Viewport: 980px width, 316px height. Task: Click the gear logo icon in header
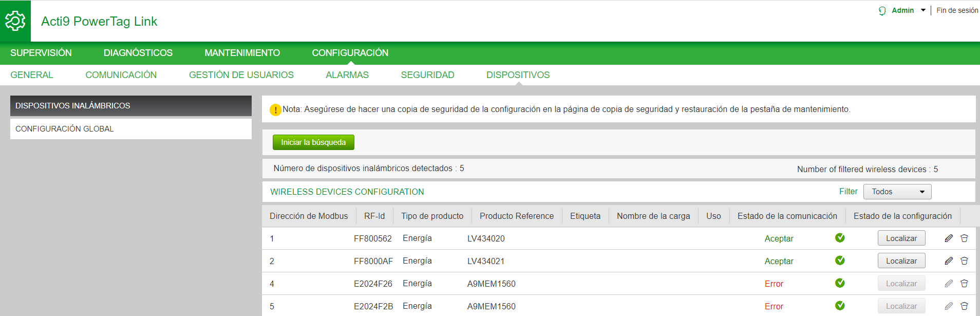click(15, 21)
